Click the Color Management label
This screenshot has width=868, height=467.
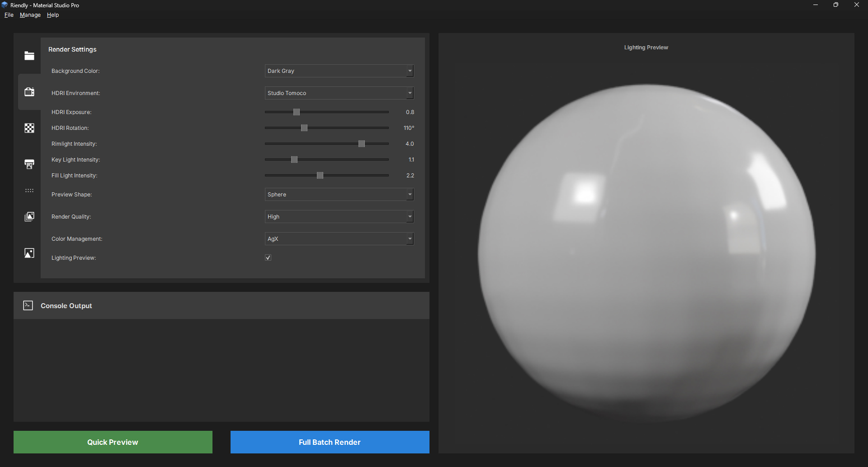77,238
